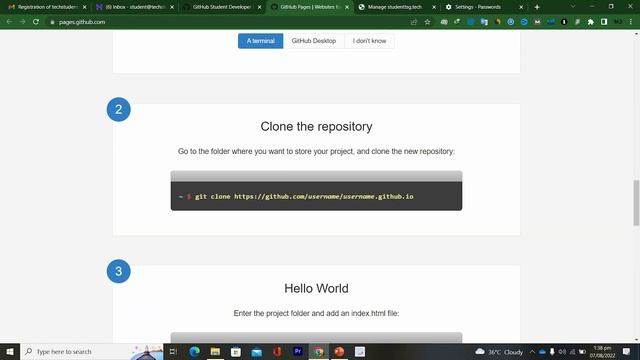Go forward to the next page
The image size is (640, 360).
[22, 22]
